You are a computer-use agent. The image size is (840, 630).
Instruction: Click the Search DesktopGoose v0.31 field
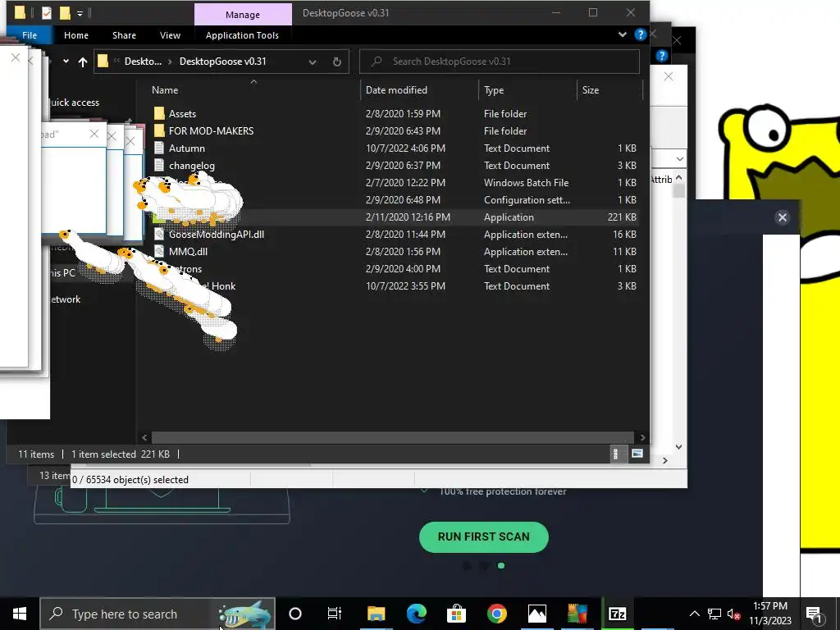[500, 62]
